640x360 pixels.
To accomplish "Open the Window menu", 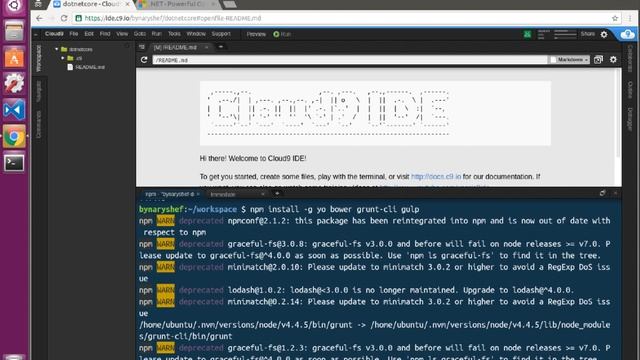I will 196,34.
